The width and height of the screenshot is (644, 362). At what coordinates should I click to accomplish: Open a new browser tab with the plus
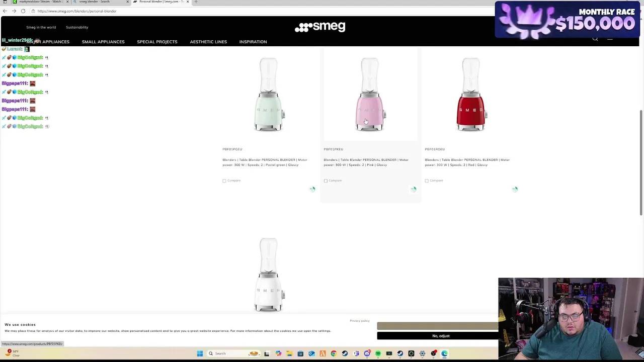pos(196,2)
